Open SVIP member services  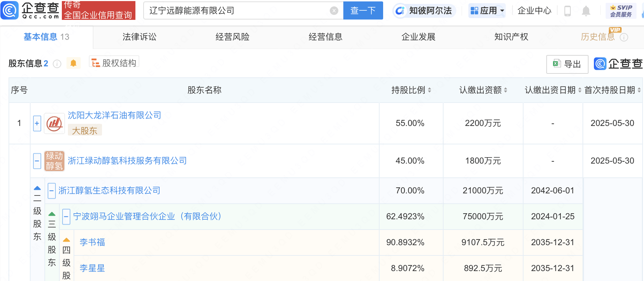[x=621, y=11]
